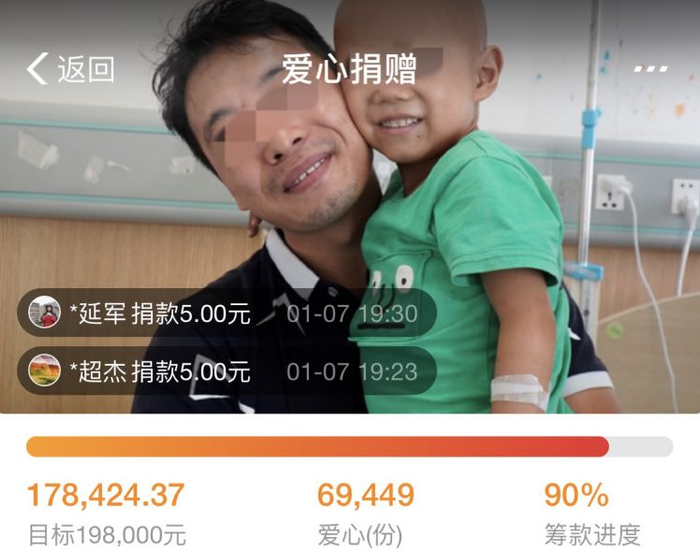Tap the 筹款进度 label
Screen dimensions: 700x552
tap(592, 535)
